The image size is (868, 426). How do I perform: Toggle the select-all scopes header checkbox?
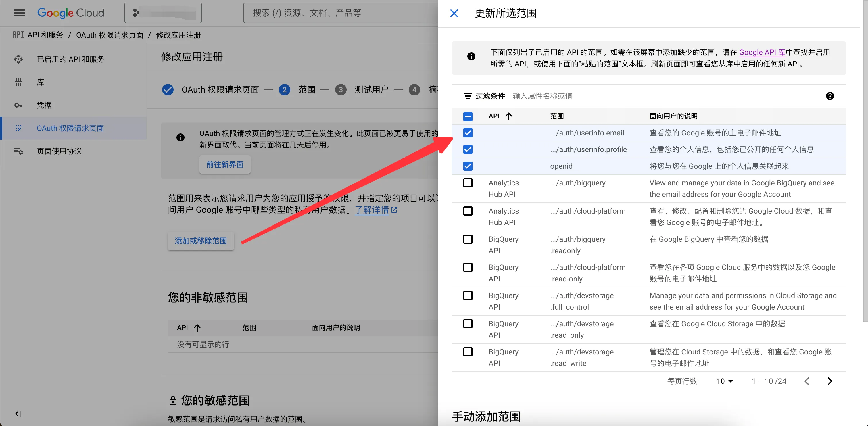point(468,116)
